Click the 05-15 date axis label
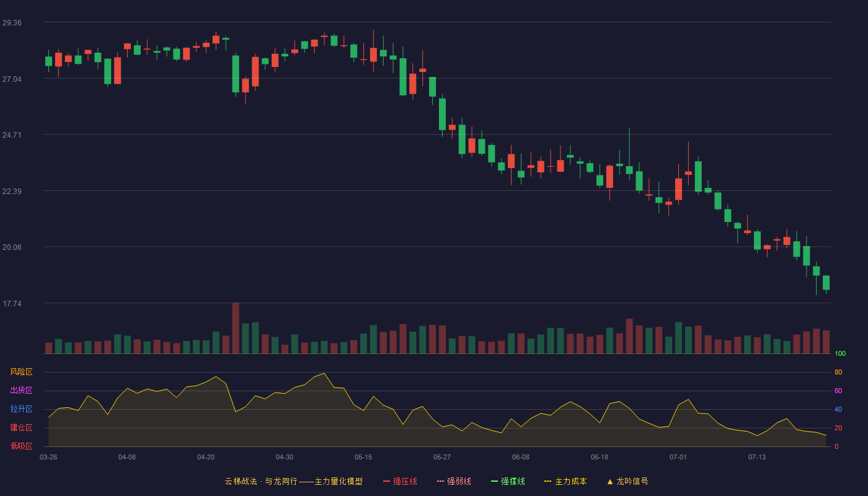 point(363,457)
